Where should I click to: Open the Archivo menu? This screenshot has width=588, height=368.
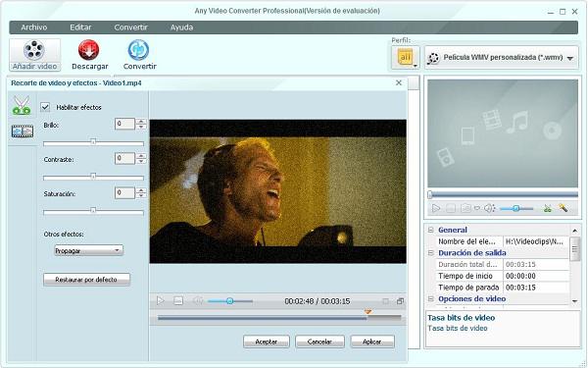tap(34, 27)
